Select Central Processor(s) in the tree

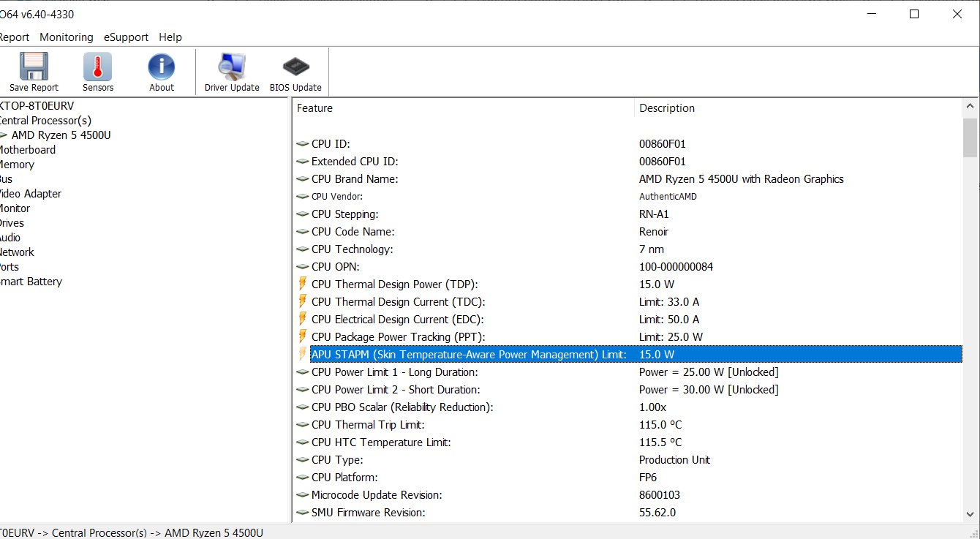45,121
